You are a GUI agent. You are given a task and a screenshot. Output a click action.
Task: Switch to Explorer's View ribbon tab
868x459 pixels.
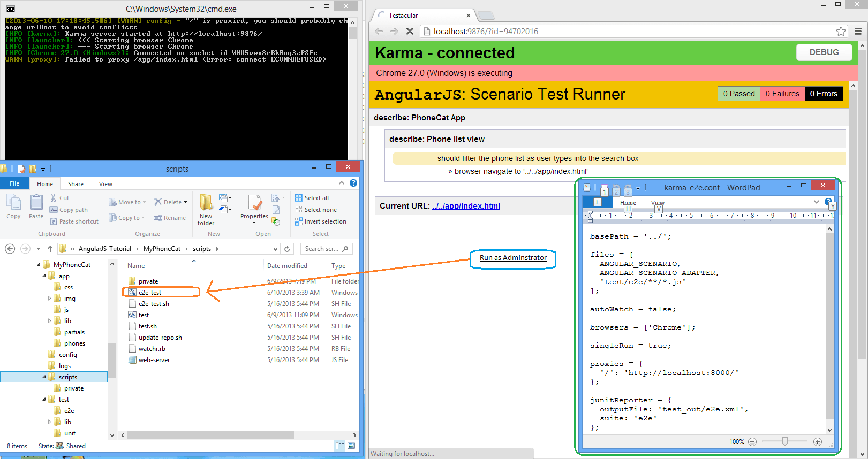coord(105,184)
